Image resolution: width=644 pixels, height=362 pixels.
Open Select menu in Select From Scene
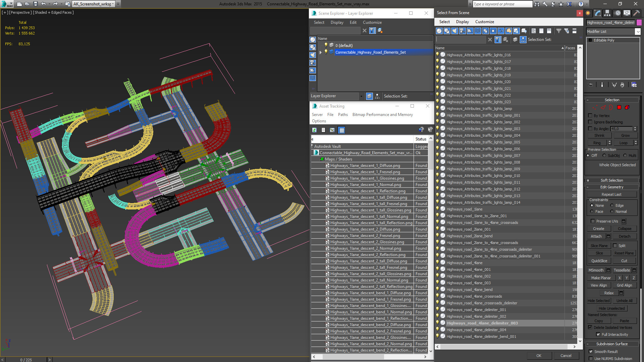[444, 22]
